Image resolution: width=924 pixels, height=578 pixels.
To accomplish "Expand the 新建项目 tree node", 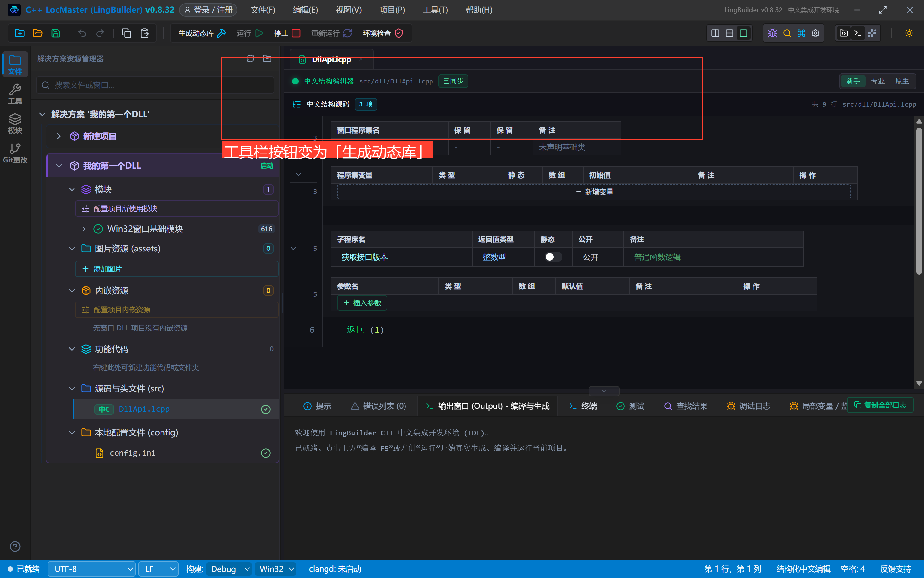I will (x=59, y=136).
